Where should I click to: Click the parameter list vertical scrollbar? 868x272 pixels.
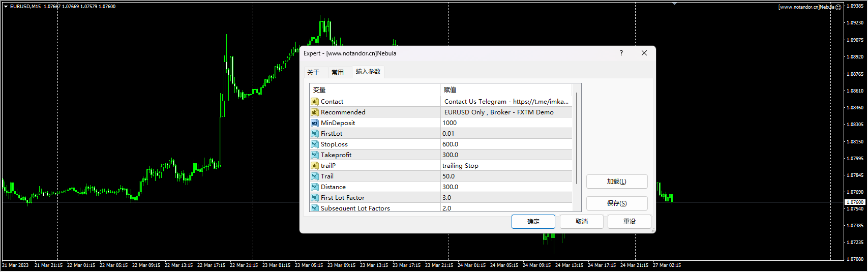(x=577, y=138)
